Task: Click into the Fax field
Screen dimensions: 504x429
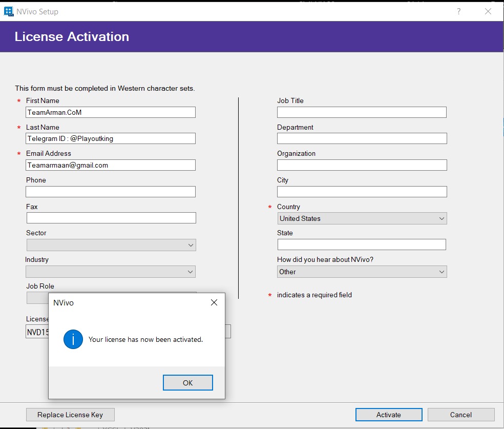Action: 111,218
